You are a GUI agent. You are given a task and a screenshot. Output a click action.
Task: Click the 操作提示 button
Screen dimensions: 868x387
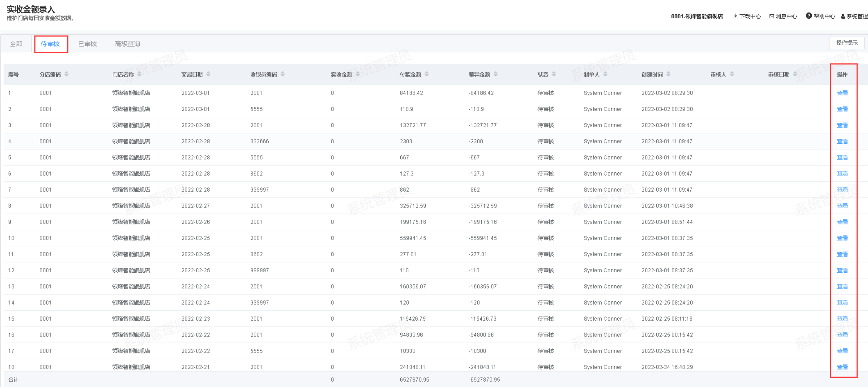click(x=847, y=43)
